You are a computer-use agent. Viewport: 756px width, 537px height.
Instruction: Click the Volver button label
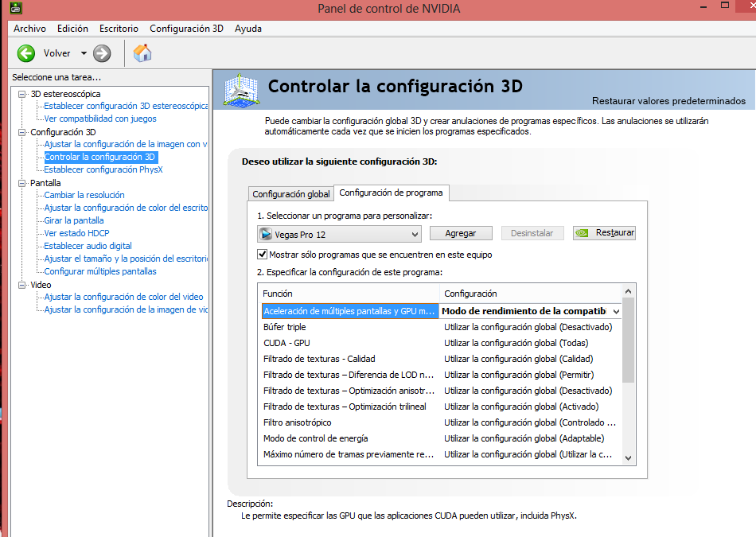click(x=57, y=53)
